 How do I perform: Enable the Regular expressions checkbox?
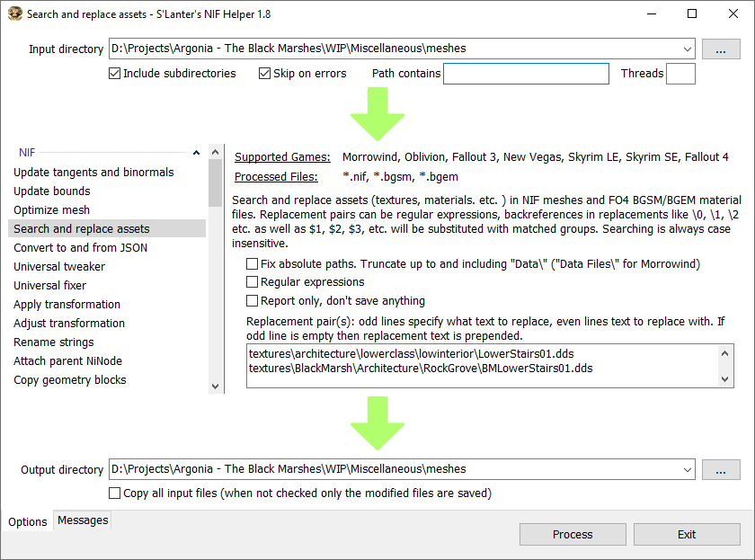click(x=253, y=282)
